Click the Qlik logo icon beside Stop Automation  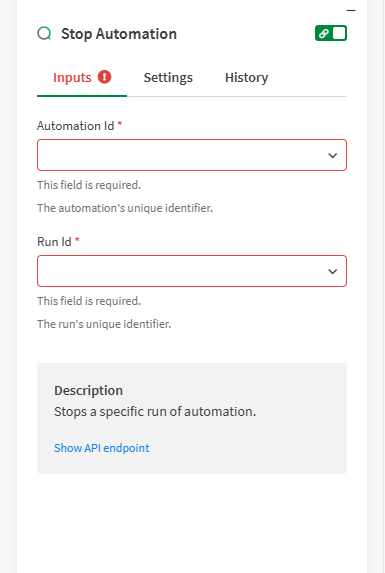[x=45, y=34]
